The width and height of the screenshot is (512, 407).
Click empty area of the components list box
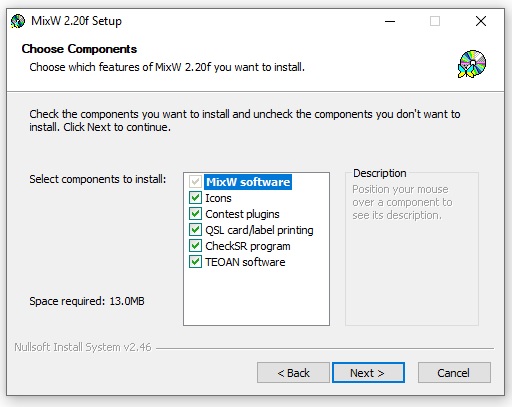point(256,297)
